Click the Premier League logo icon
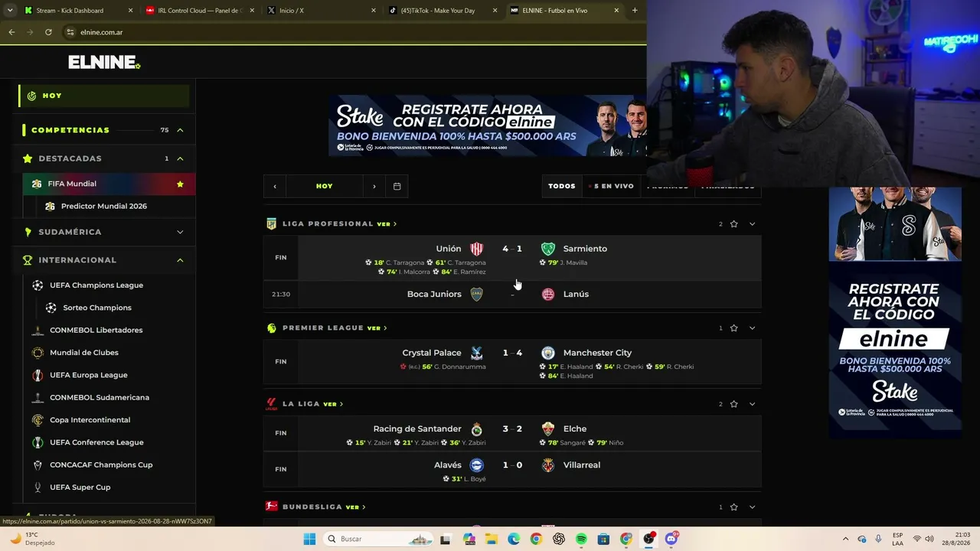This screenshot has width=980, height=551. pyautogui.click(x=272, y=328)
